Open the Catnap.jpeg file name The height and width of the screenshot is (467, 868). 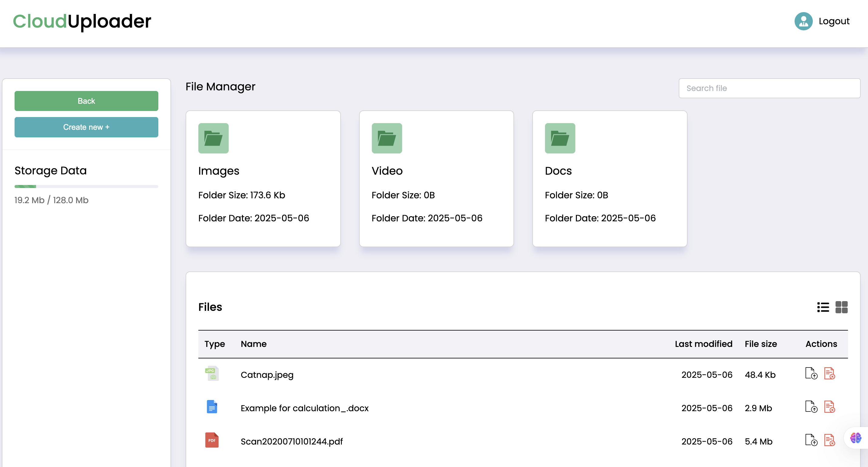tap(267, 375)
